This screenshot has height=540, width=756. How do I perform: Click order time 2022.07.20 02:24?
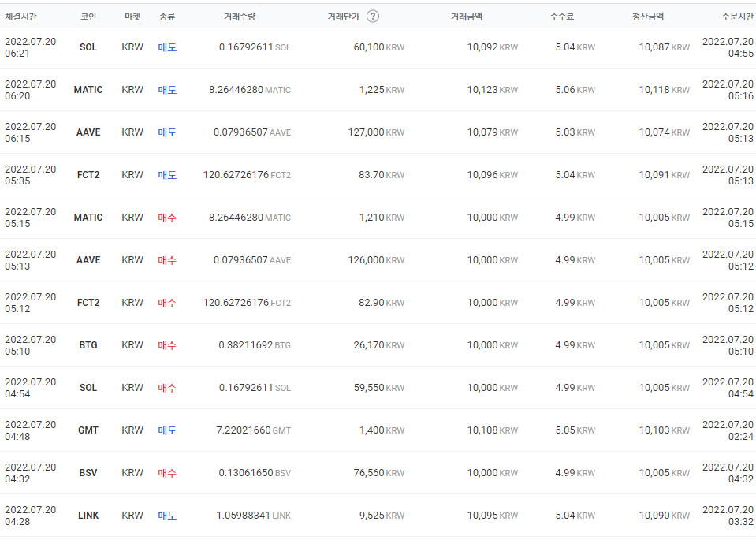pos(728,430)
